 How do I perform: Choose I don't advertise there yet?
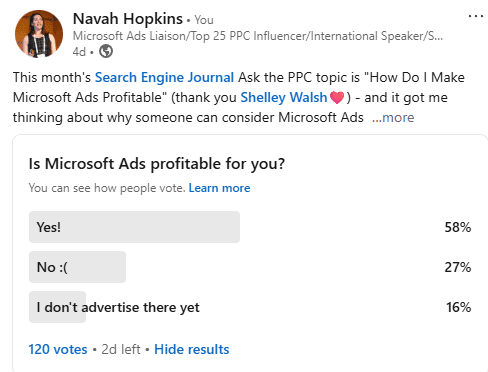250,307
